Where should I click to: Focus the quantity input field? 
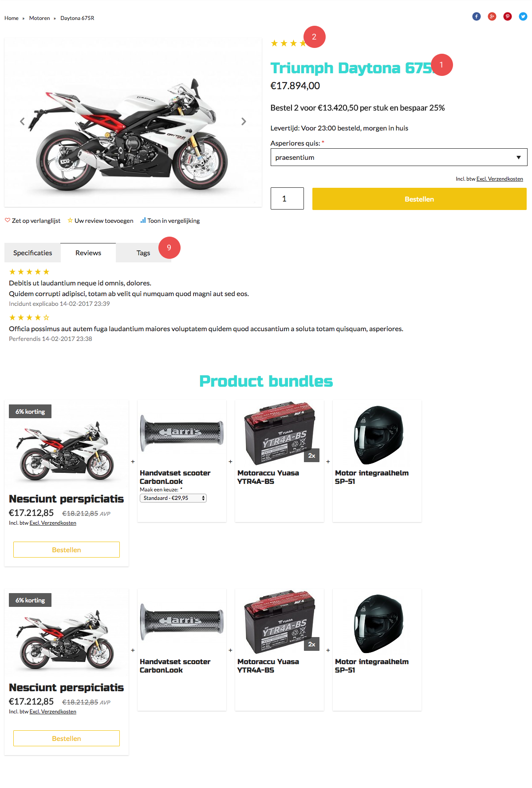point(287,198)
